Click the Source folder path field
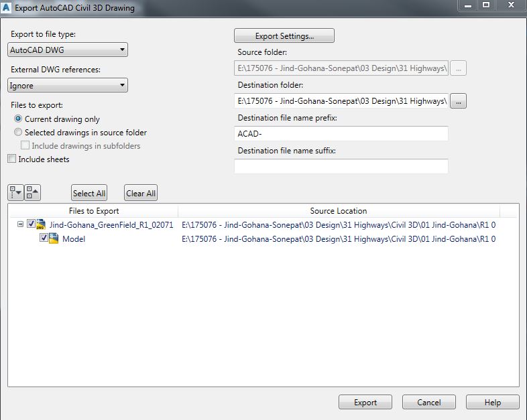Image resolution: width=527 pixels, height=420 pixels. (341, 68)
